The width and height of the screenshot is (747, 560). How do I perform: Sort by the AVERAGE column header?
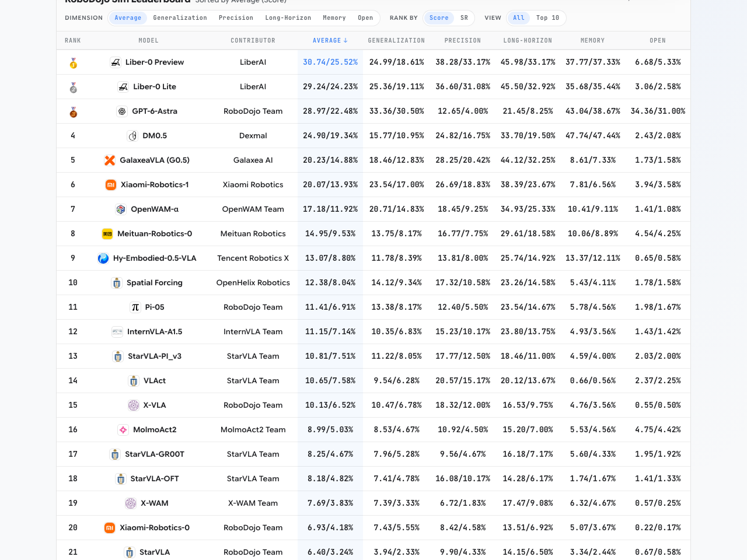330,41
